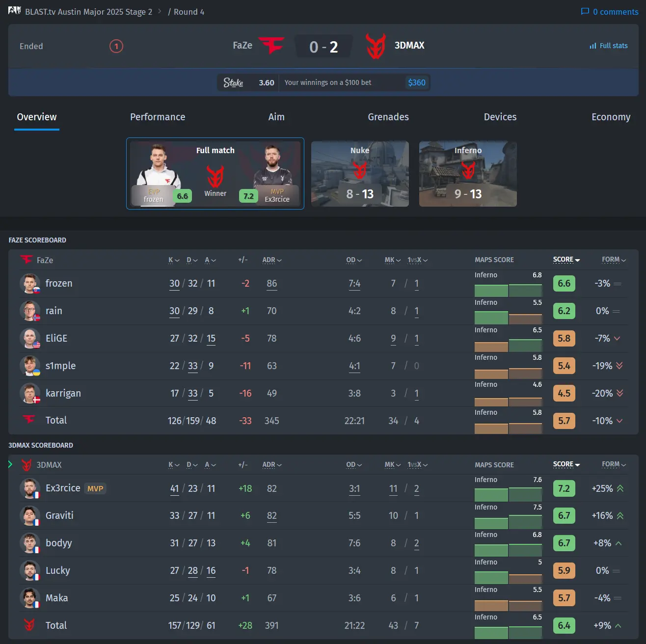Click the 3DMAX devil logo in header
The width and height of the screenshot is (646, 644).
(x=376, y=46)
